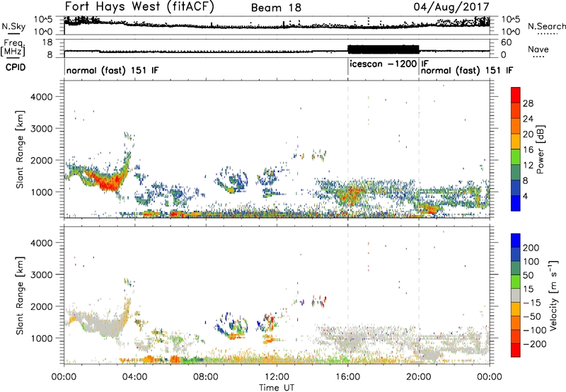This screenshot has height=392, width=566.
Task: Click the '20:00' time tick label
Action: pos(419,377)
